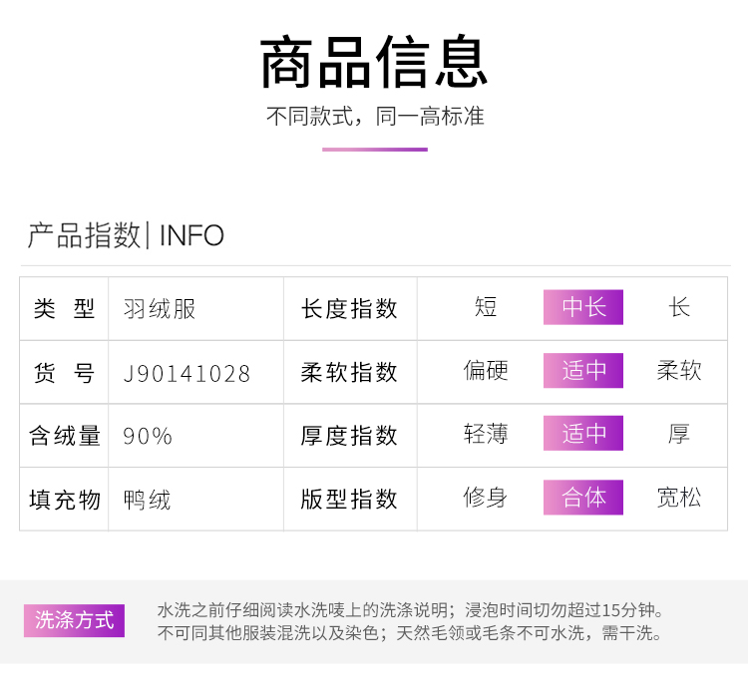Click the 鸭绒 filling value

pyautogui.click(x=147, y=500)
